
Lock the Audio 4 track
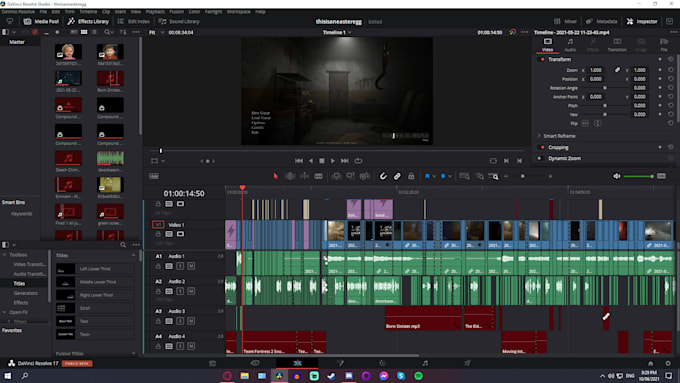(x=158, y=346)
